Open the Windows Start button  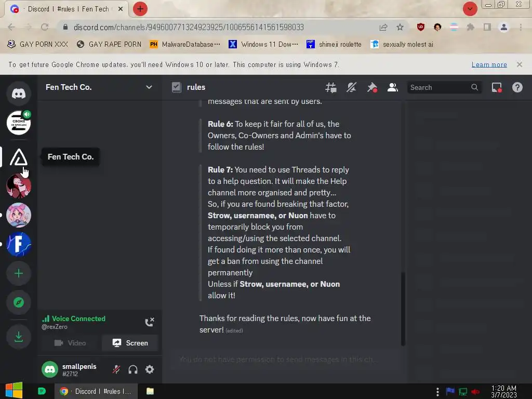[14, 391]
